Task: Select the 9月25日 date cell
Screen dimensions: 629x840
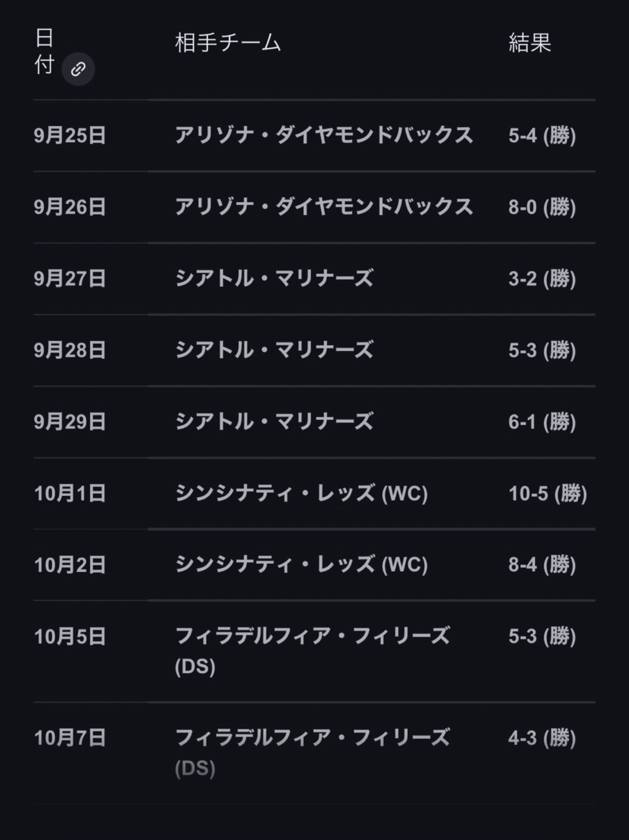Action: pos(70,136)
